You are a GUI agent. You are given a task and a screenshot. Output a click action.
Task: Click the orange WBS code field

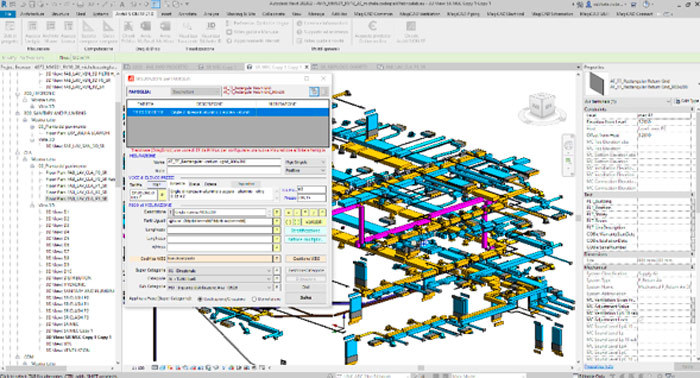coord(220,259)
